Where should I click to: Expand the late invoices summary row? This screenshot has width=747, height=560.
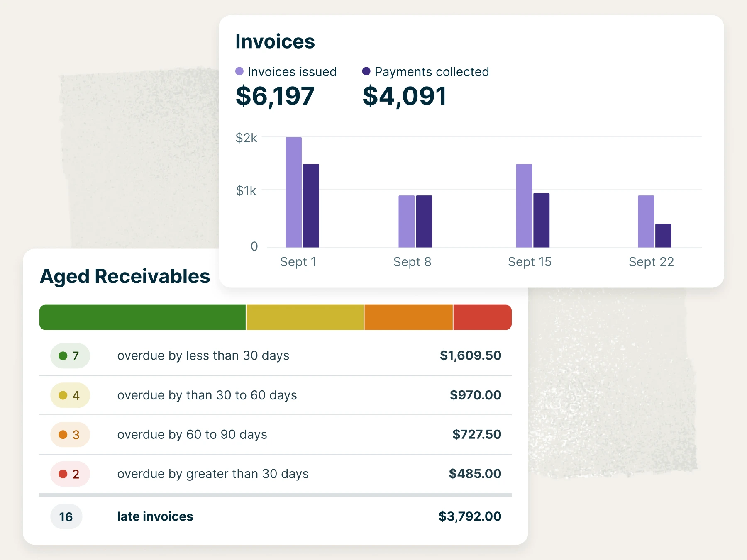pos(155,516)
